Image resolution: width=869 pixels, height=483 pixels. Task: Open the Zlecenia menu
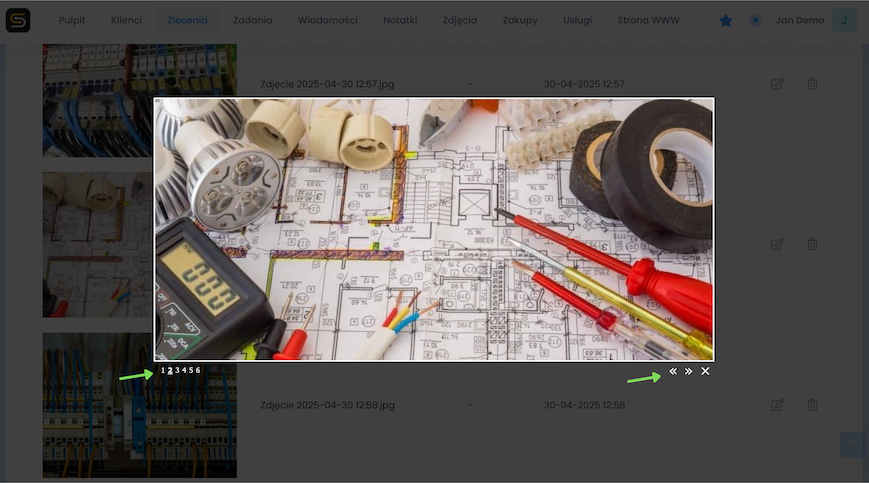187,20
